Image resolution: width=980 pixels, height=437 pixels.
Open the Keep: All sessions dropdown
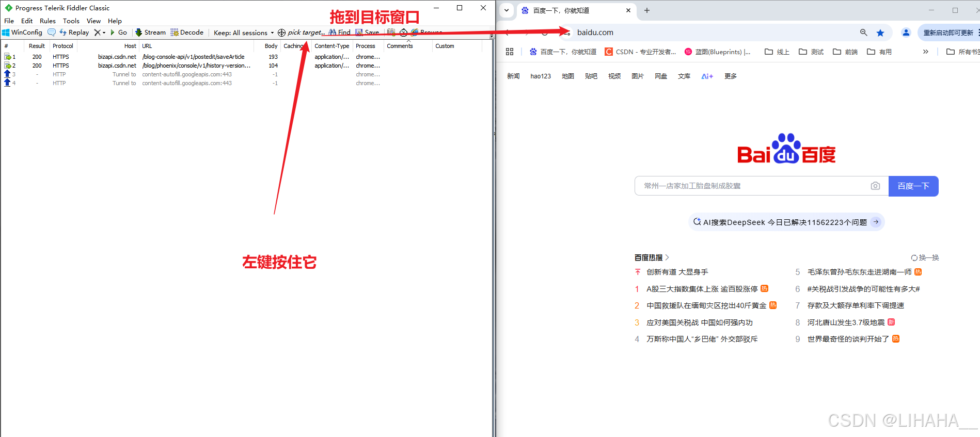pos(244,33)
